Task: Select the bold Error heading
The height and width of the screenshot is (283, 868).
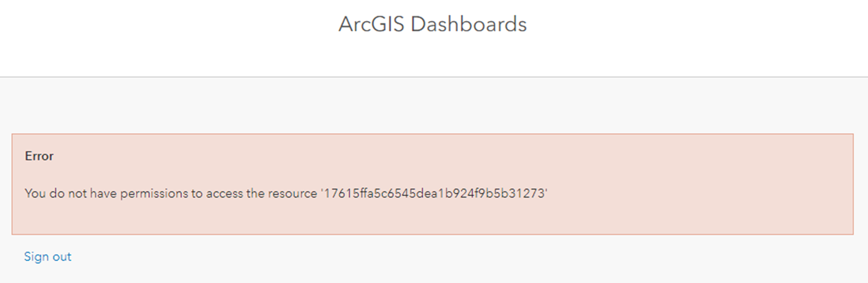Action: click(x=39, y=156)
